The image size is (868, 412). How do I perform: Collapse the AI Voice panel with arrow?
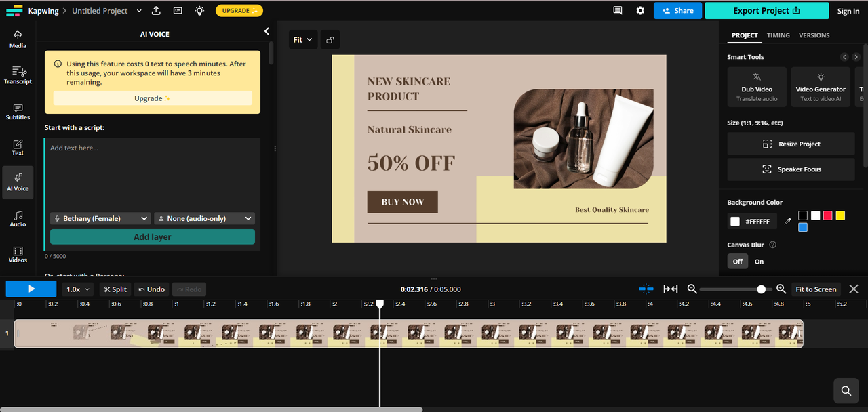click(267, 31)
